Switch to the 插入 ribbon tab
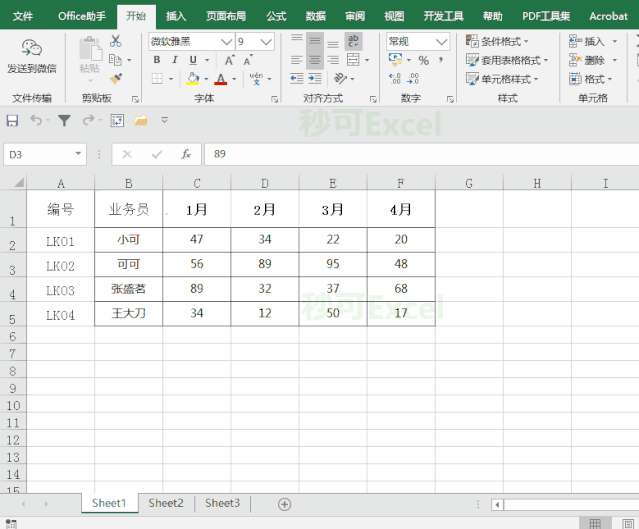639x529 pixels. 176,16
